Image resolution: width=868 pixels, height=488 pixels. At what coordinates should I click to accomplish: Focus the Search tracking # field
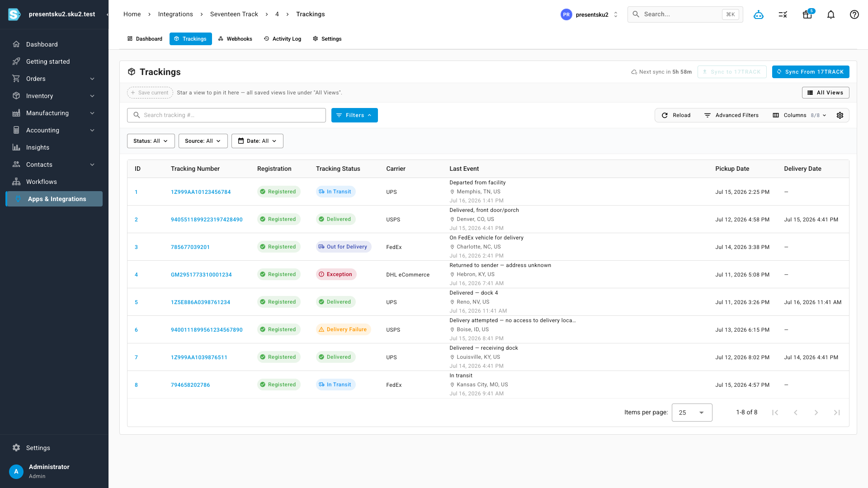click(226, 115)
